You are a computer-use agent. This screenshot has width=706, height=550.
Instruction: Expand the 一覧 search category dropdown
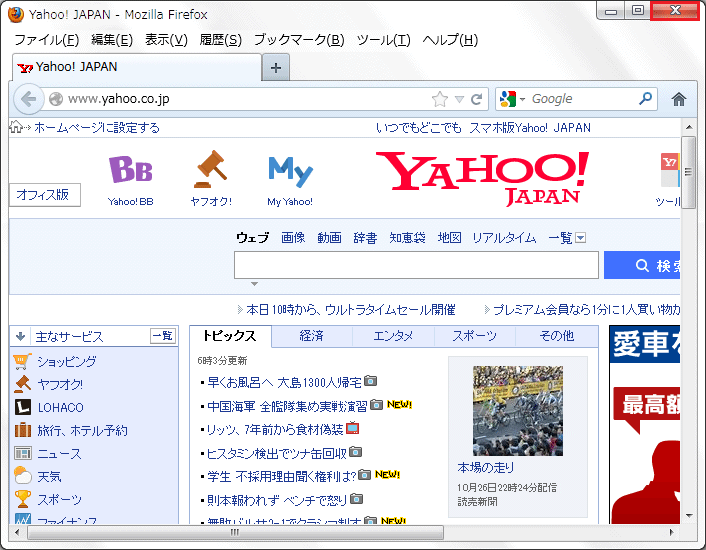[x=580, y=238]
